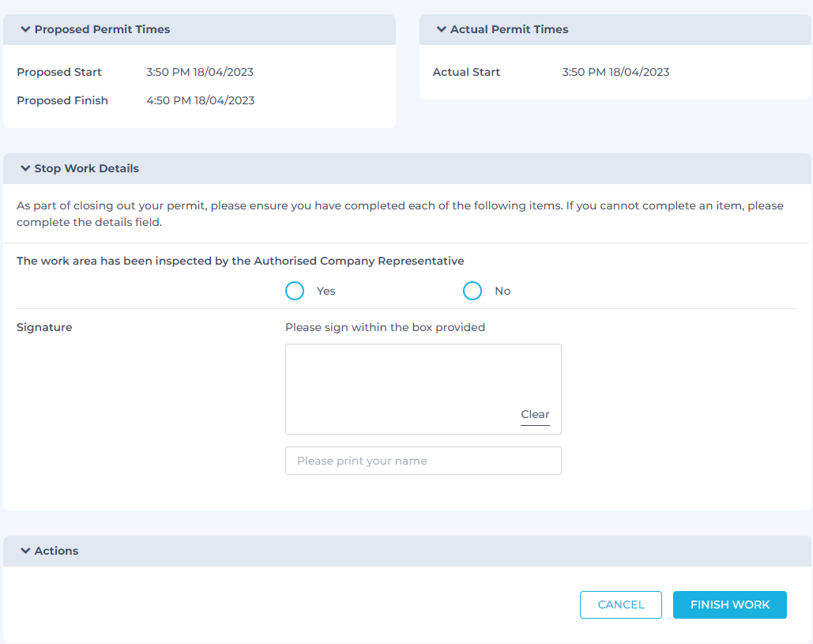
Task: Clear the signature using the Clear link
Action: point(535,415)
